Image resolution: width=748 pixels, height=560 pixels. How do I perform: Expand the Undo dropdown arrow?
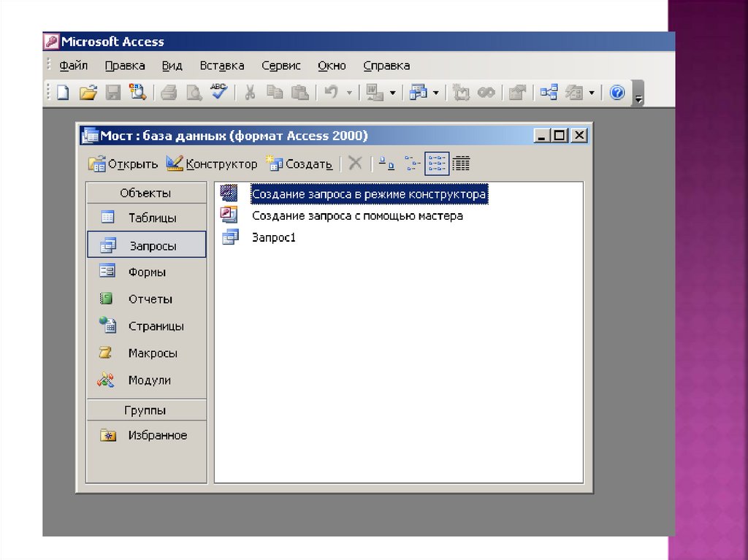[x=349, y=93]
